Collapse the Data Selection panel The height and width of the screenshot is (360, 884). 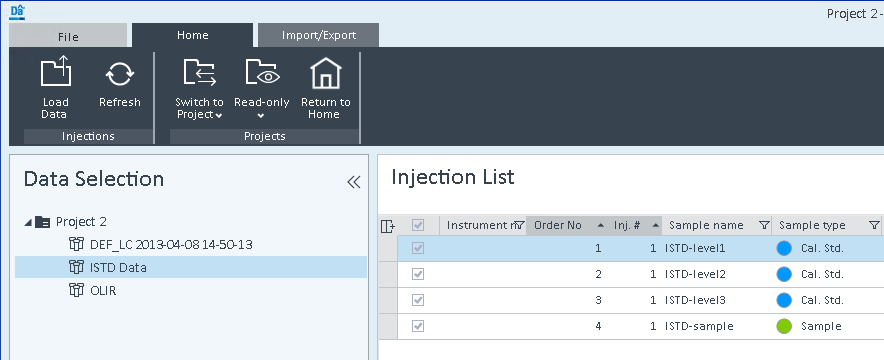point(353,182)
